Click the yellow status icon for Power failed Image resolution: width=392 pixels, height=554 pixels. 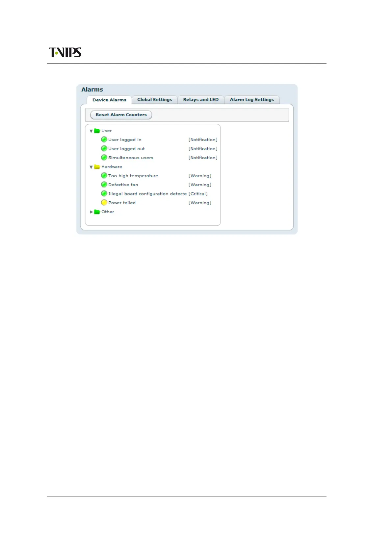coord(104,203)
